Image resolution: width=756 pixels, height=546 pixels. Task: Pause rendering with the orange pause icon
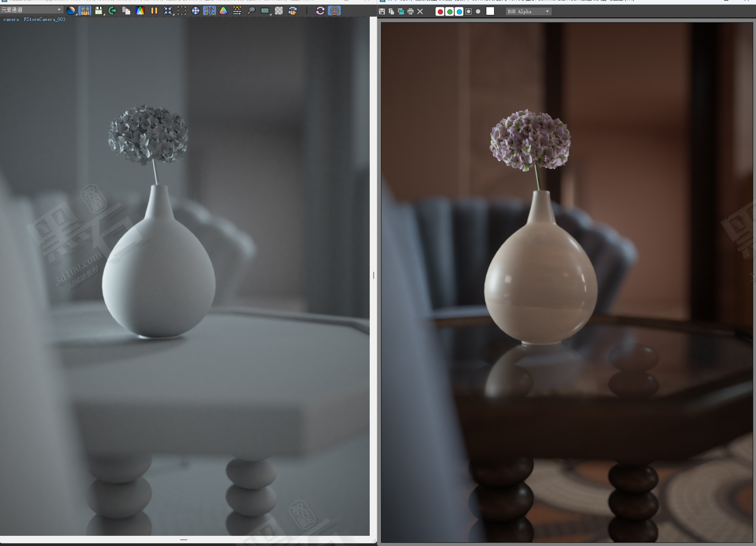[x=154, y=11]
